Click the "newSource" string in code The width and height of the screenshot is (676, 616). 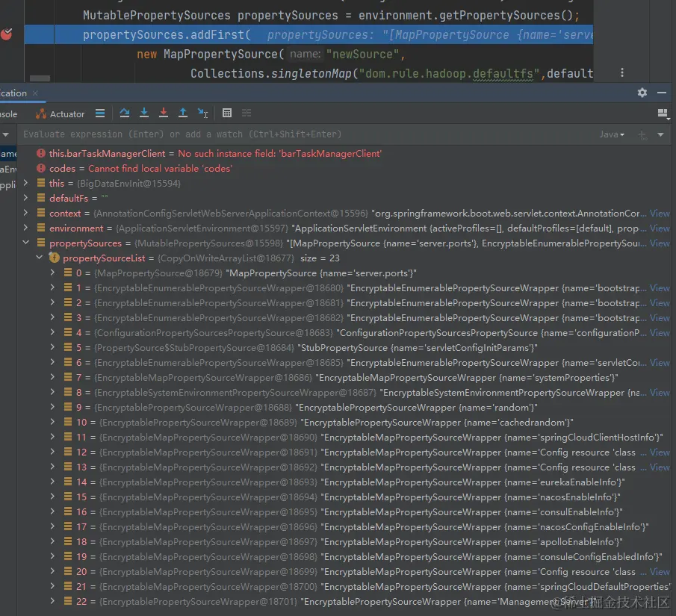click(362, 55)
